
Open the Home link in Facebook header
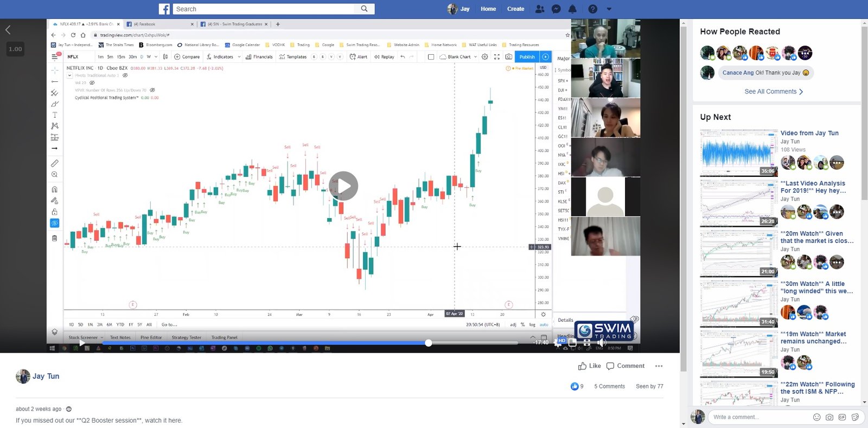click(x=488, y=9)
